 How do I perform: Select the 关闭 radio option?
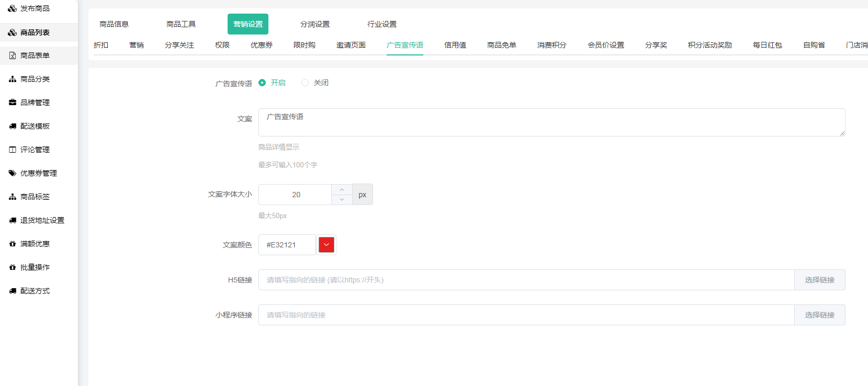click(305, 83)
